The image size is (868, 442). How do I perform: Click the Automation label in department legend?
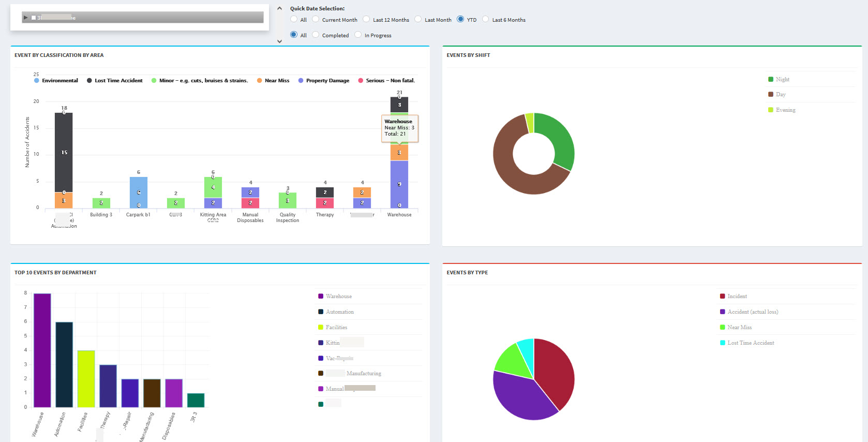point(340,312)
